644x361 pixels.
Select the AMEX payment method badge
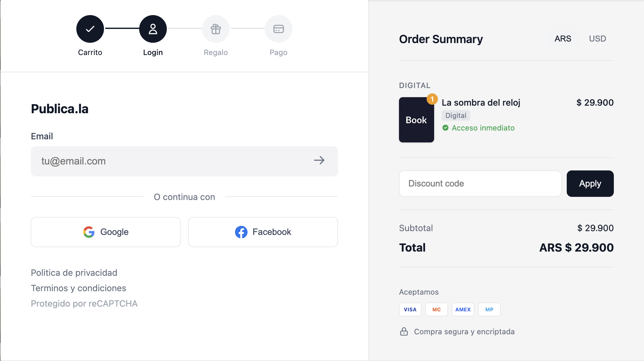(462, 309)
